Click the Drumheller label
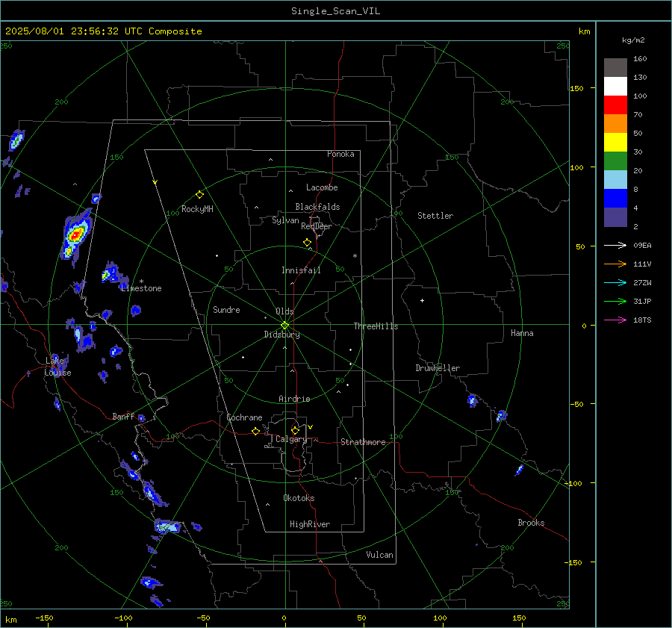 click(x=438, y=368)
